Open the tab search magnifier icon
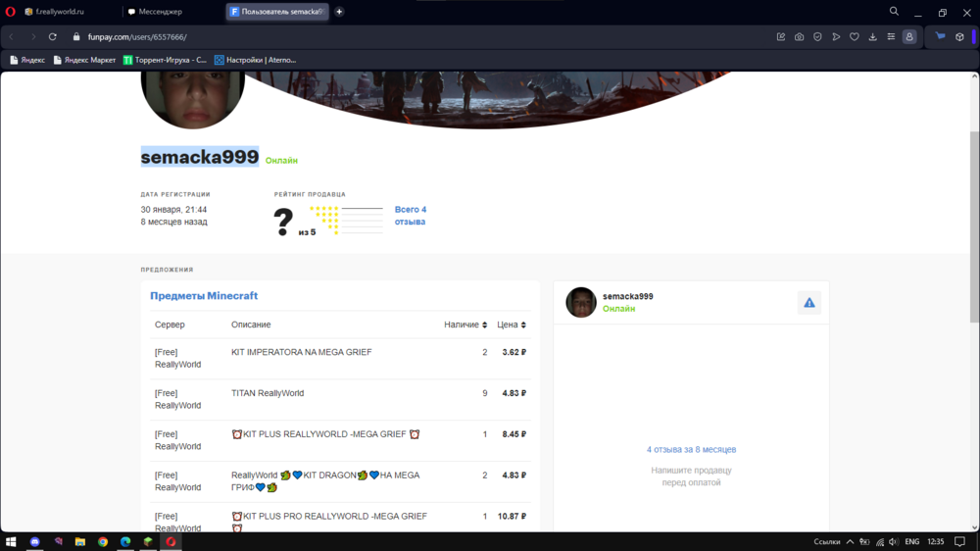 coord(895,11)
